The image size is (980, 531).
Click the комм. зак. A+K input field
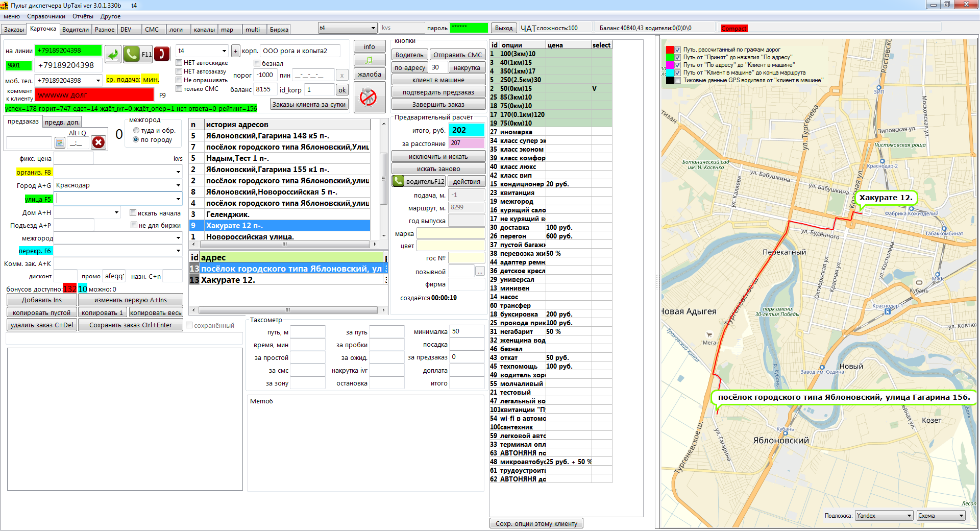(118, 264)
